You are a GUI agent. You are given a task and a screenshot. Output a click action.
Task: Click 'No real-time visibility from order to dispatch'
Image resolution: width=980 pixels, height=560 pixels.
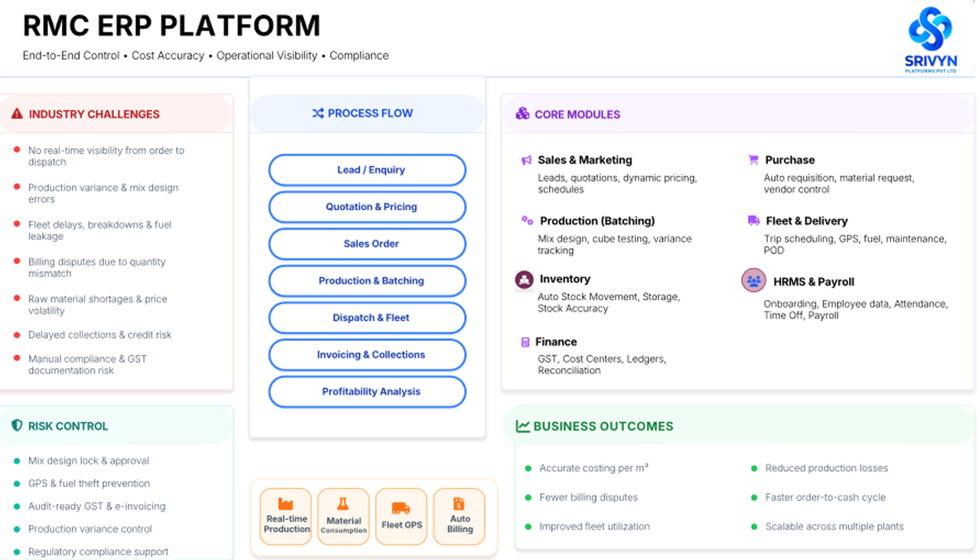coord(106,156)
